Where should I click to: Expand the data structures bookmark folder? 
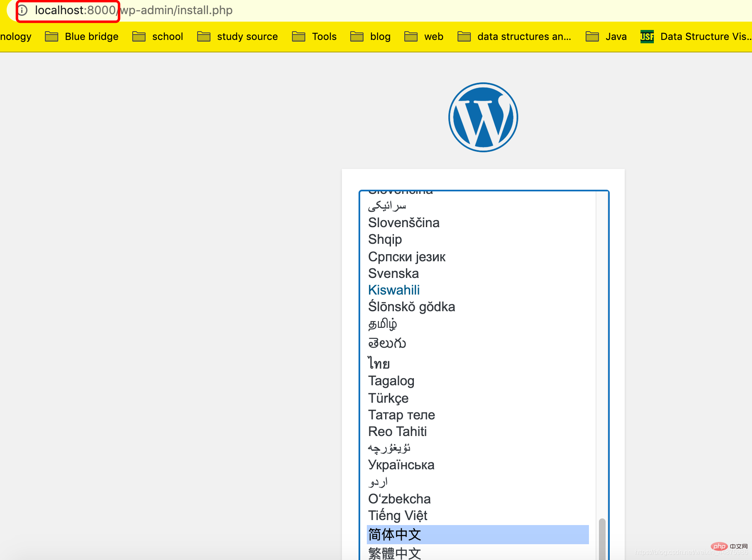click(515, 37)
